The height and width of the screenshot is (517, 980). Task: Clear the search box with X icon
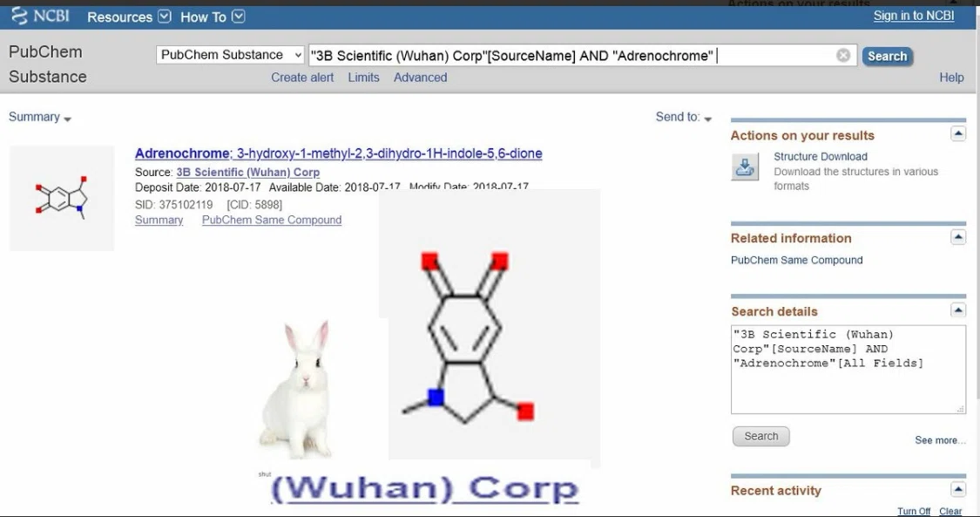click(843, 56)
